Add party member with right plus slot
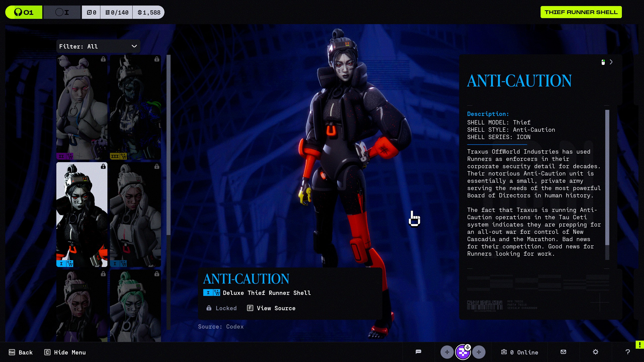This screenshot has height=362, width=644. [x=479, y=352]
